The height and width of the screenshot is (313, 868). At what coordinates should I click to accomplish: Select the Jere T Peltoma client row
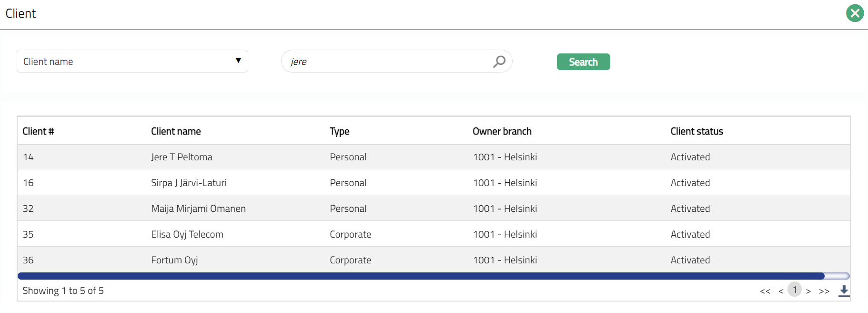(x=182, y=157)
